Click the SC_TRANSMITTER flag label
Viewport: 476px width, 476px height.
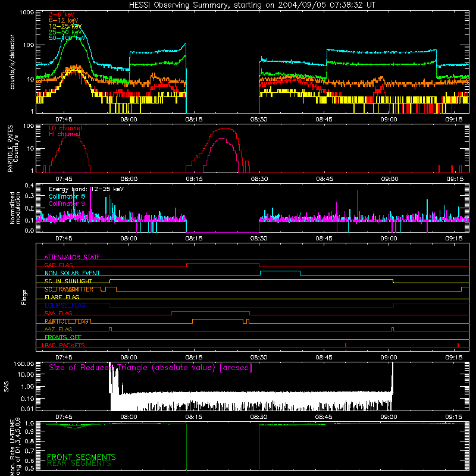pyautogui.click(x=68, y=289)
